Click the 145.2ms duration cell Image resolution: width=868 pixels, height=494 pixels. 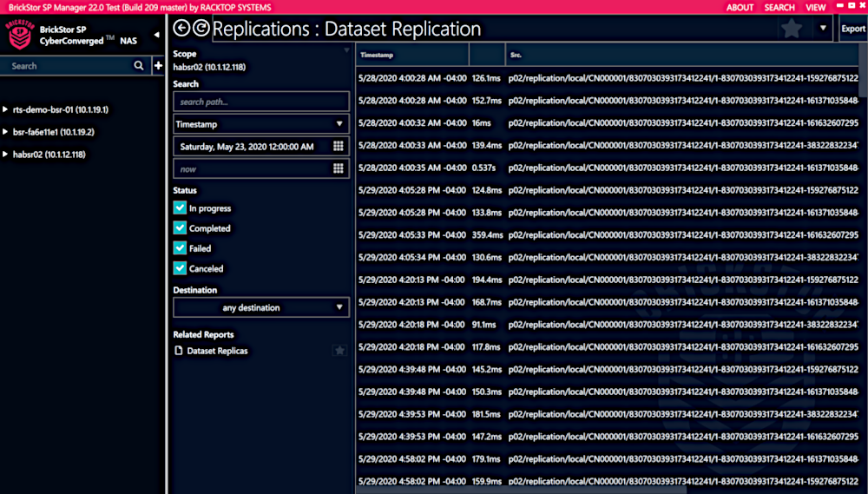pos(487,369)
